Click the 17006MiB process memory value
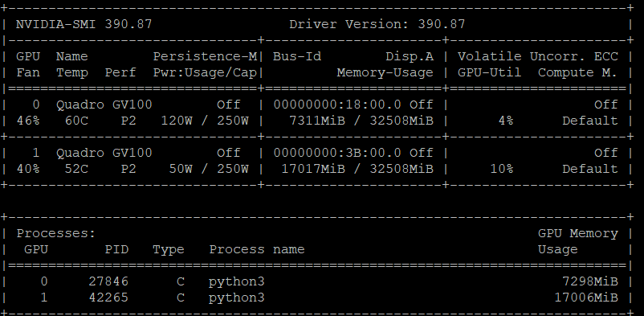The height and width of the screenshot is (316, 644). pos(586,298)
